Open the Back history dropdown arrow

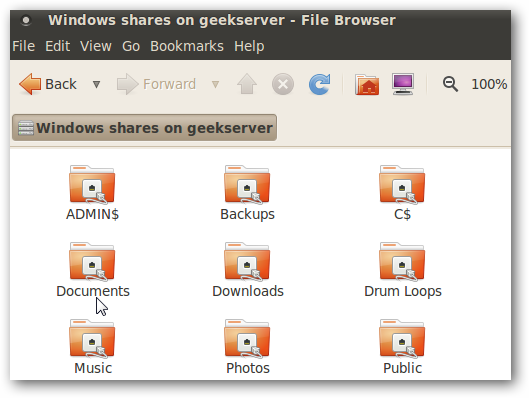[96, 84]
